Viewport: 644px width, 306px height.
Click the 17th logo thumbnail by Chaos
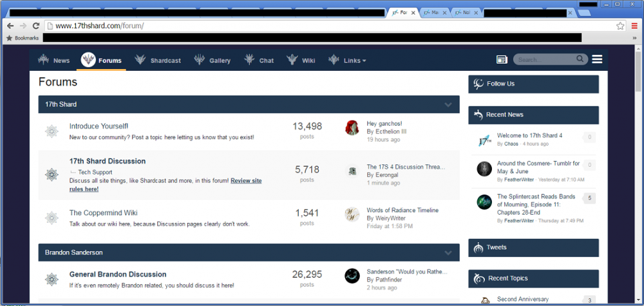coord(484,142)
